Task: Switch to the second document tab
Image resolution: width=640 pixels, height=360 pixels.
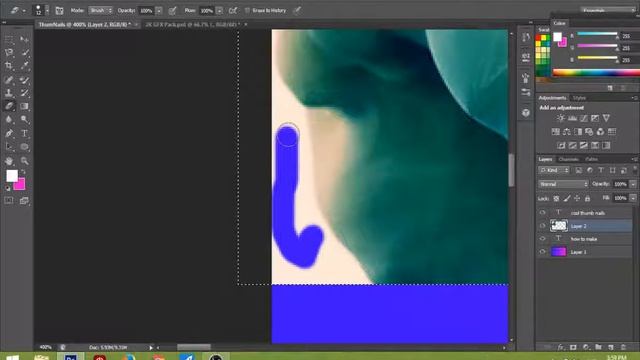Action: (193, 24)
